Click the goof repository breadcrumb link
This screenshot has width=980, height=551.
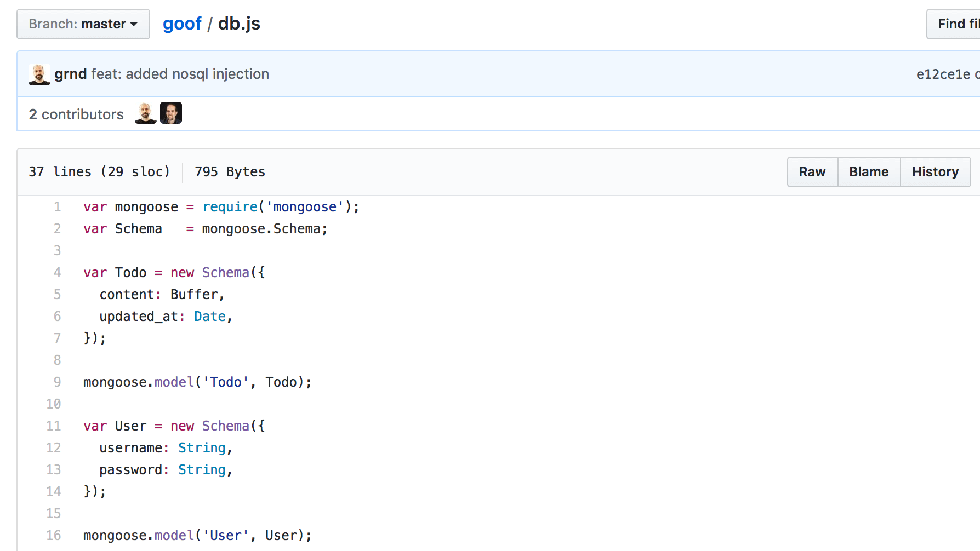point(182,24)
